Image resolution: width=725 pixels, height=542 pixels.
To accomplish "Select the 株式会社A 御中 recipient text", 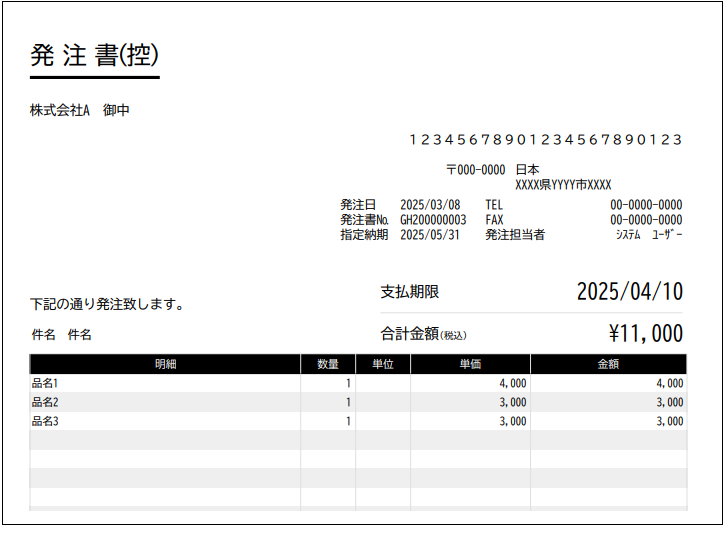I will point(80,110).
